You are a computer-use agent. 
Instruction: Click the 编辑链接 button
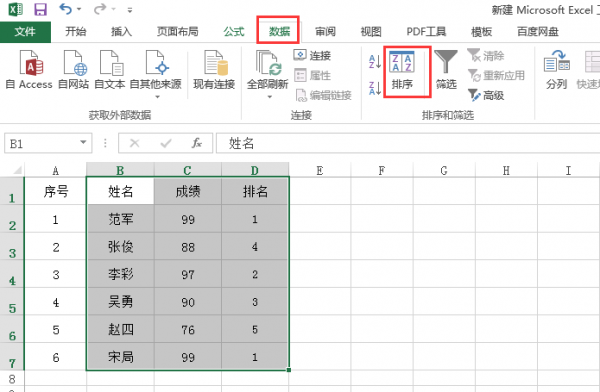[323, 95]
